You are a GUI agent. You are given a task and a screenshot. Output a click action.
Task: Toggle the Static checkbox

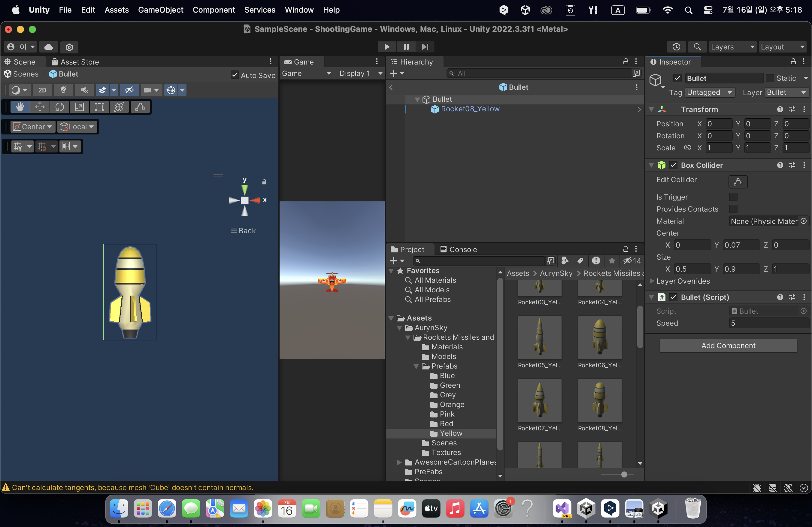(770, 78)
